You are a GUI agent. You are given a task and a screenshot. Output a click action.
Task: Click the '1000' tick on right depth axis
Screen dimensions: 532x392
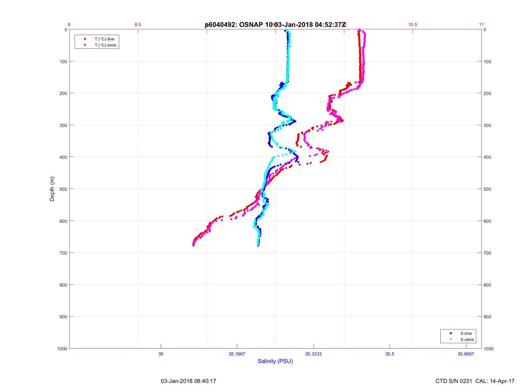coord(489,349)
